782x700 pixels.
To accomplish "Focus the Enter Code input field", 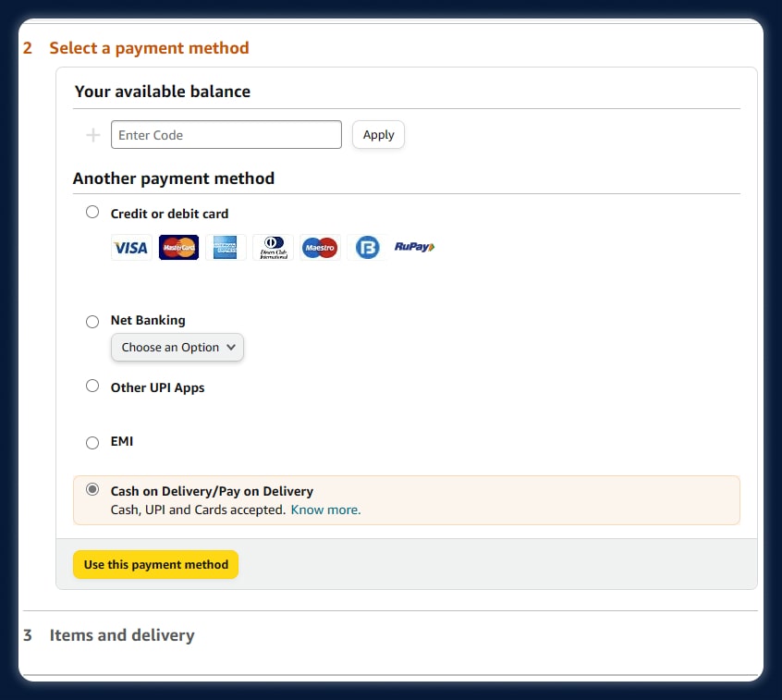I will click(x=226, y=135).
